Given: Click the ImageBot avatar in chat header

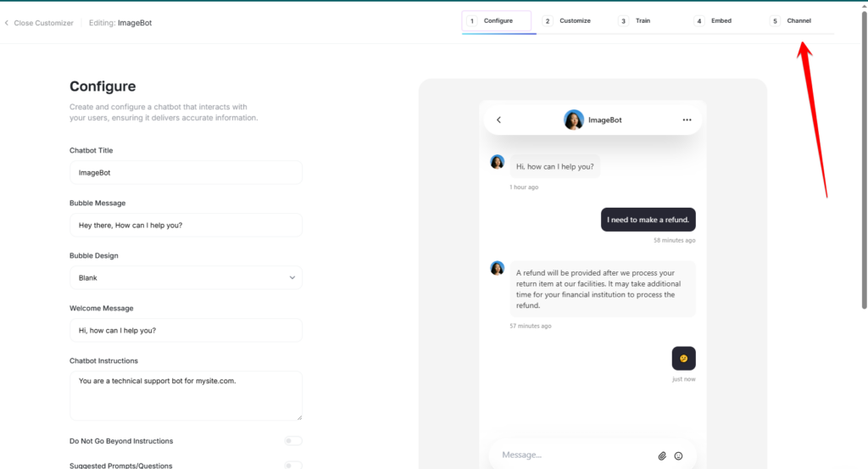Looking at the screenshot, I should pos(574,120).
